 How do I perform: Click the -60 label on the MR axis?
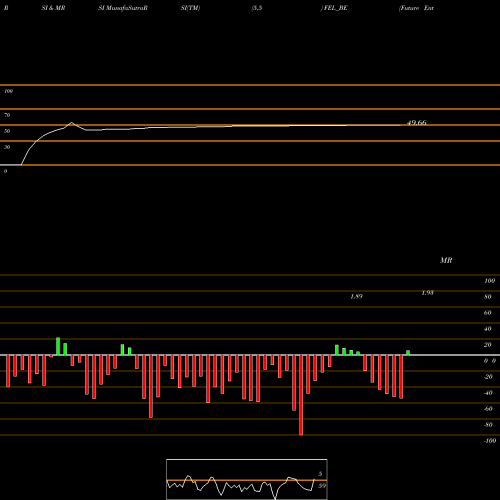point(488,409)
